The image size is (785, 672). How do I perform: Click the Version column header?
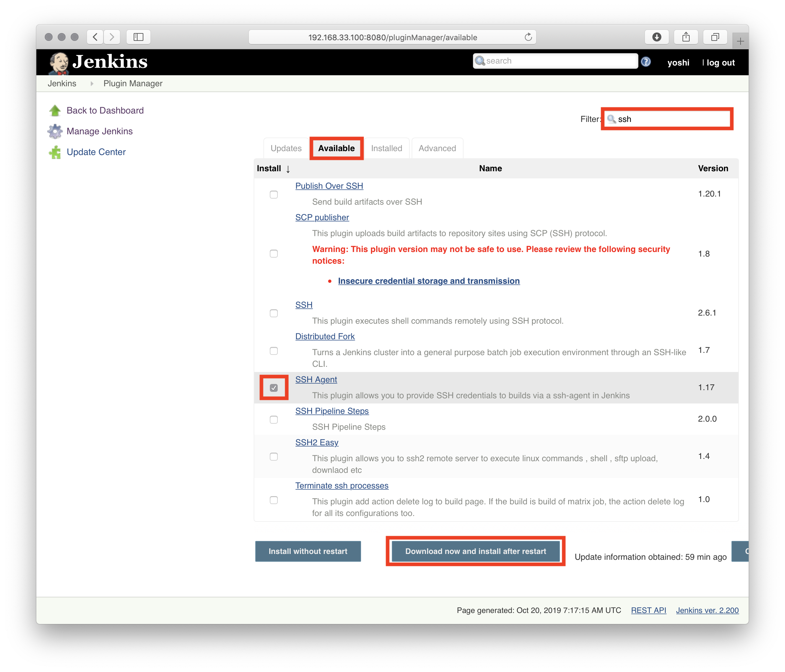point(713,169)
